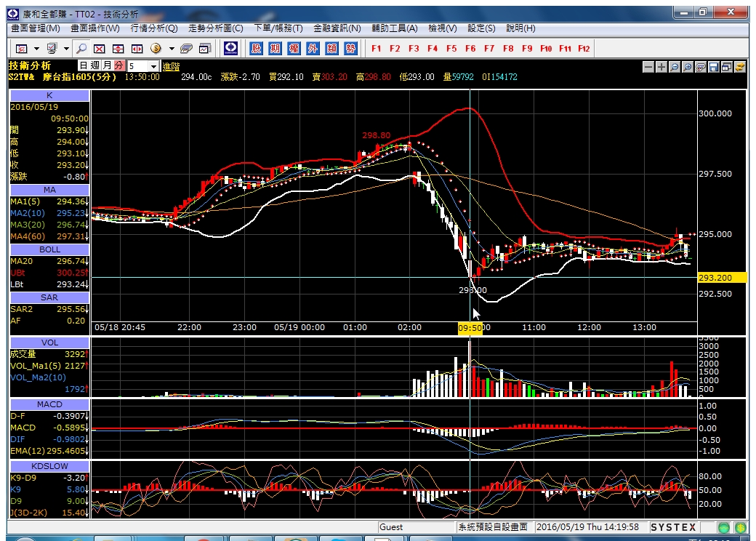
Task: Click the 期 futures category icon
Action: [x=275, y=48]
